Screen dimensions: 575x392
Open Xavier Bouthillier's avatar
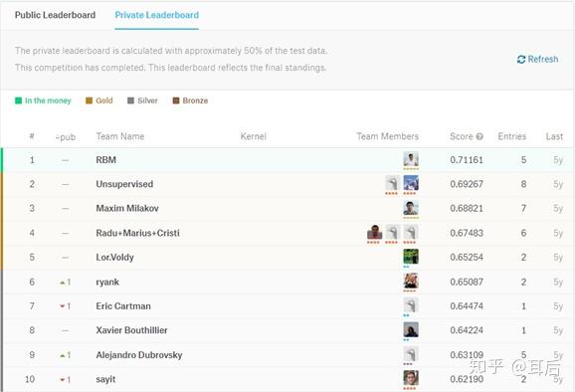tap(411, 329)
